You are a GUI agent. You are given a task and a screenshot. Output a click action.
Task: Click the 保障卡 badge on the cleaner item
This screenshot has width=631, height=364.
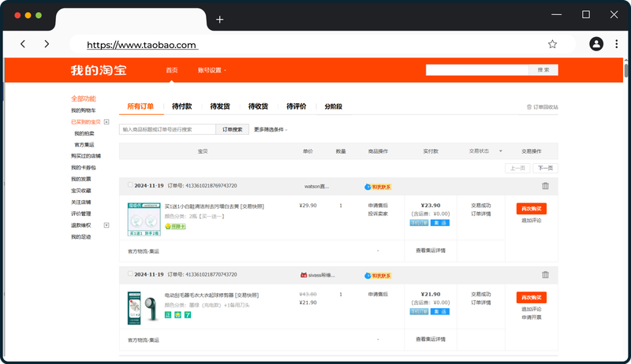point(175,226)
